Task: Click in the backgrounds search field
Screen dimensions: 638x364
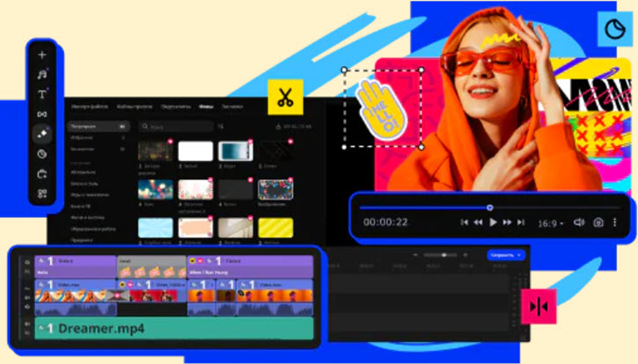Action: point(176,127)
